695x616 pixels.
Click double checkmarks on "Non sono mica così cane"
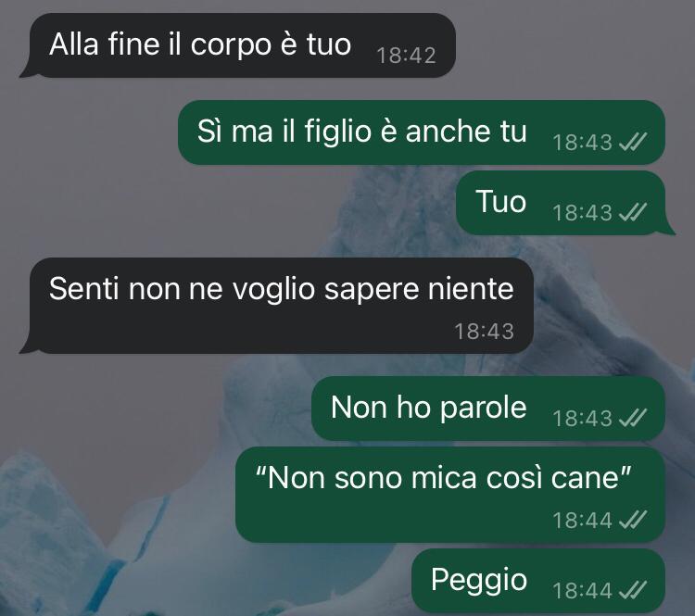click(x=633, y=520)
